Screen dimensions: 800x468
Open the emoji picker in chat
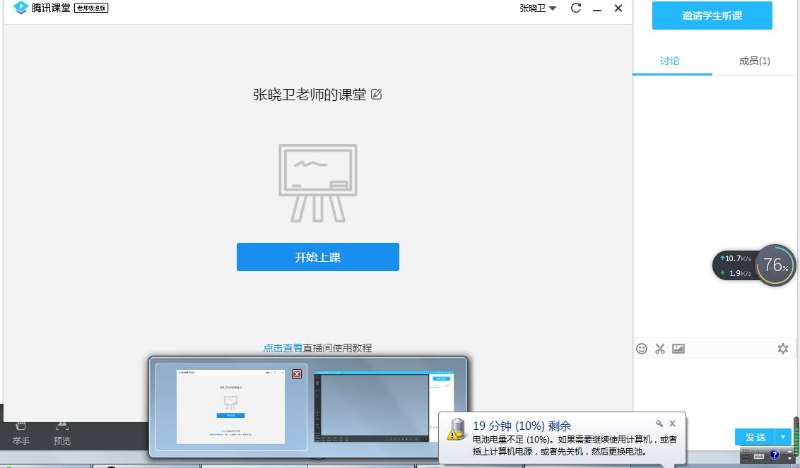642,349
